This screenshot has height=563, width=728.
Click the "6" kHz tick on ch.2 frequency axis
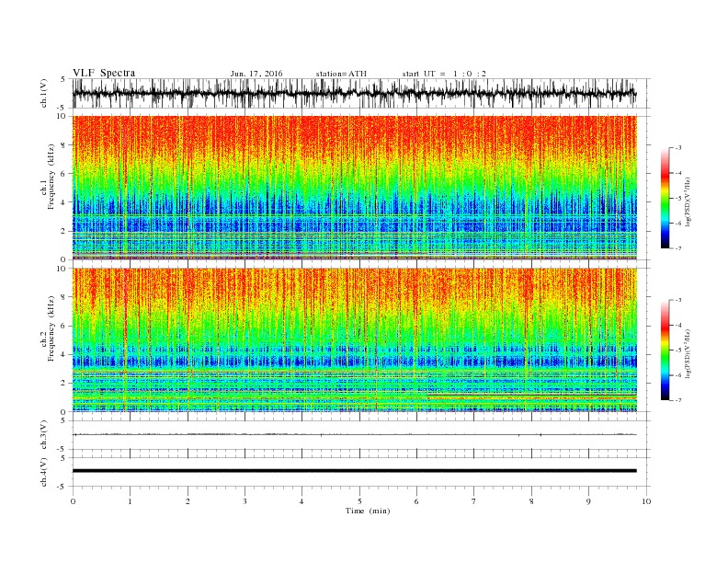pos(63,326)
